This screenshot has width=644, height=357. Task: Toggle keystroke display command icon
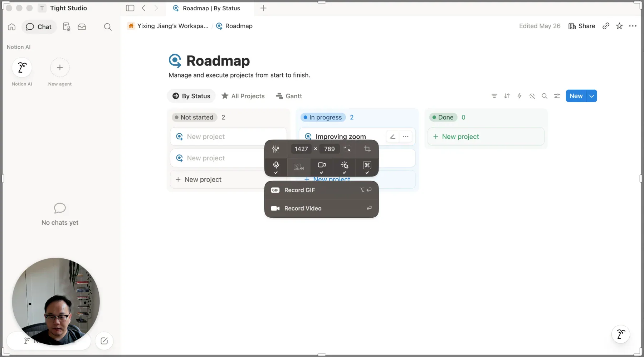pos(367,167)
